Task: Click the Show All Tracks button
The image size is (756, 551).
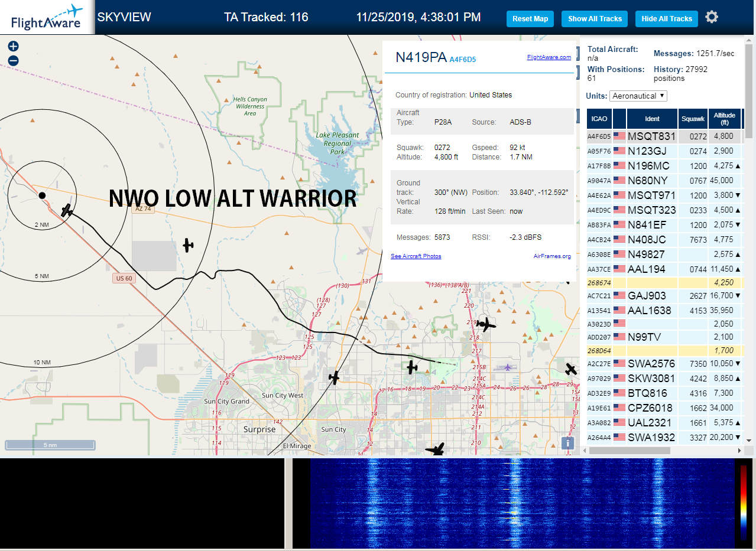Action: (595, 19)
